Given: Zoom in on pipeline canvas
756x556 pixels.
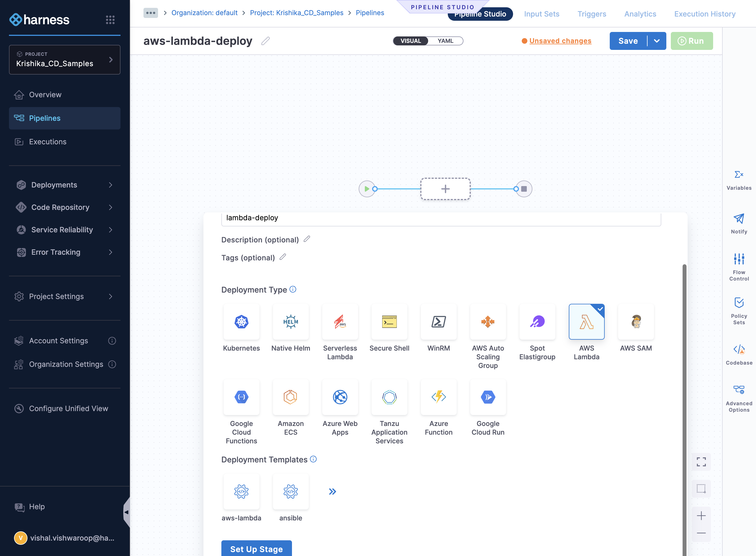Looking at the screenshot, I should click(701, 515).
